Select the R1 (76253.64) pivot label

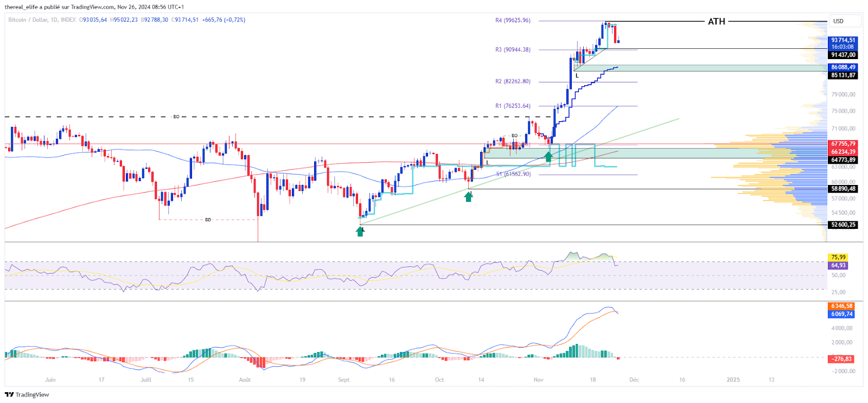(x=513, y=106)
